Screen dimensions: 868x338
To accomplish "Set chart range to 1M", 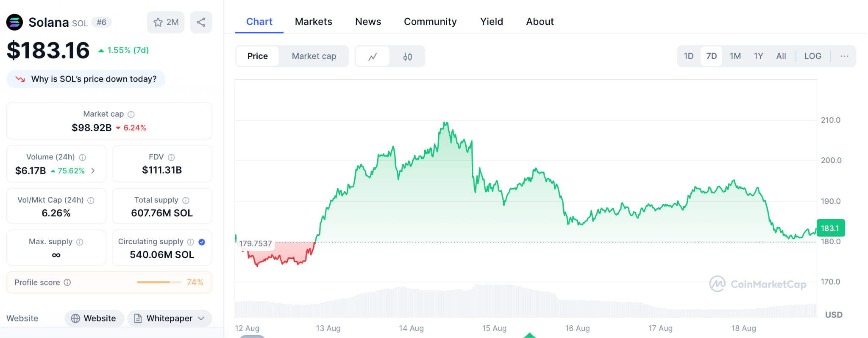I will (x=735, y=56).
